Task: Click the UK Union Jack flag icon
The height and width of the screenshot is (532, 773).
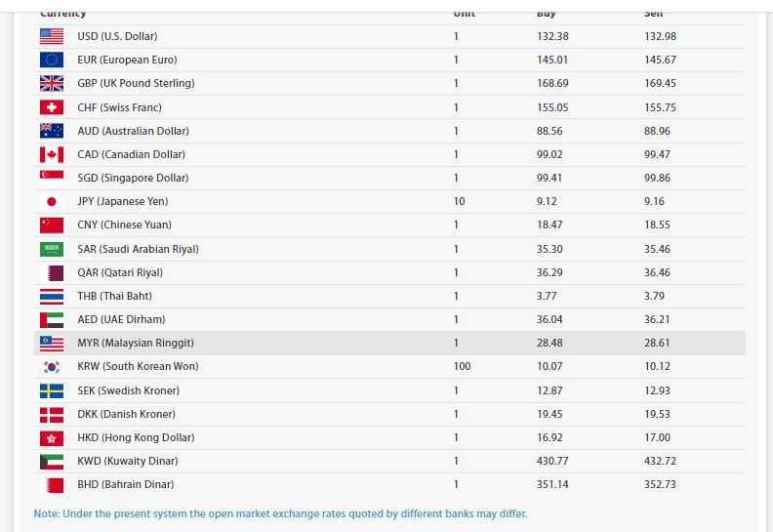Action: point(52,84)
